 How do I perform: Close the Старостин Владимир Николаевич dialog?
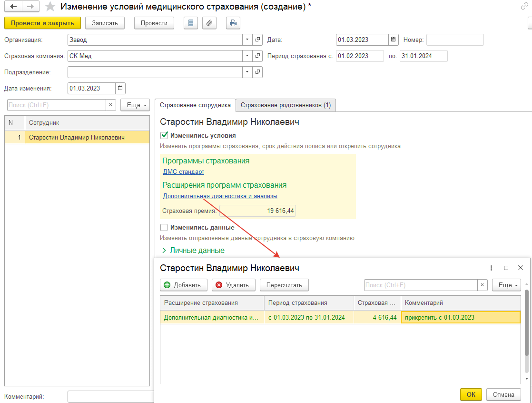pyautogui.click(x=521, y=268)
